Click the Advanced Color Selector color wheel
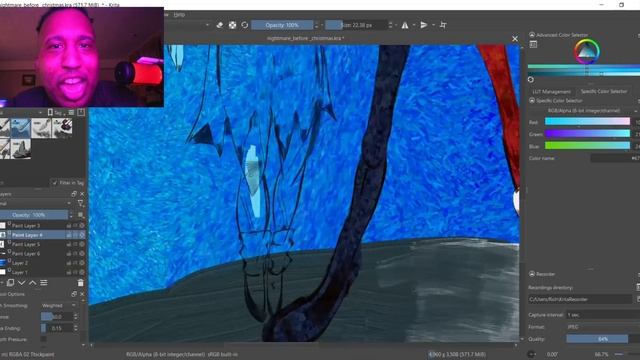 pyautogui.click(x=587, y=51)
